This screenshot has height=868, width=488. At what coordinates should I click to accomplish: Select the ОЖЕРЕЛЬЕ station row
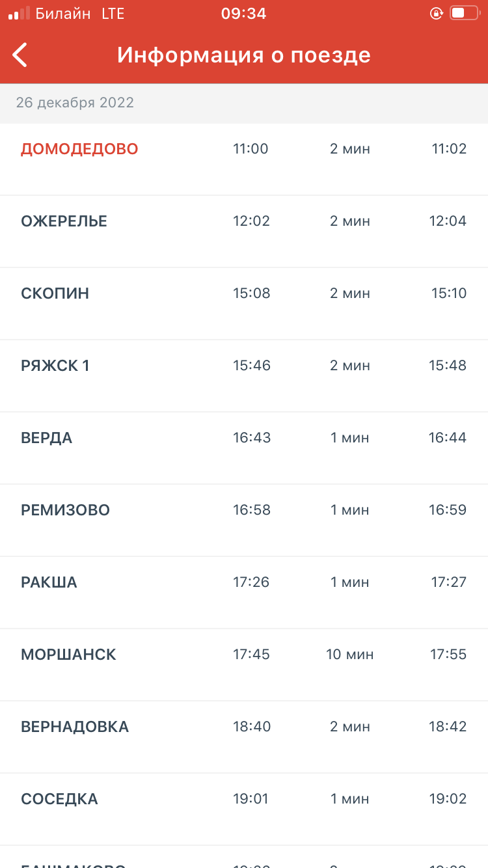click(x=244, y=232)
